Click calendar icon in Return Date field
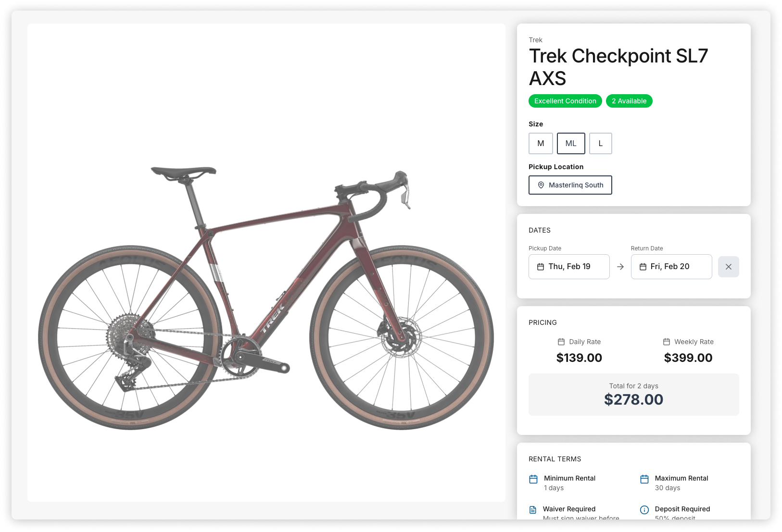782x532 pixels. click(643, 267)
